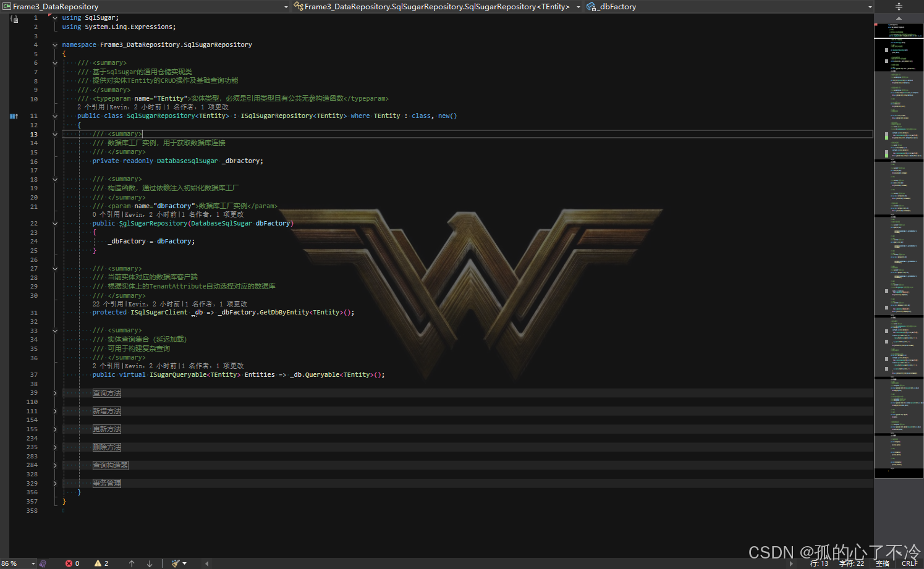The image size is (924, 569).
Task: Click the red error count icon
Action: (x=69, y=563)
